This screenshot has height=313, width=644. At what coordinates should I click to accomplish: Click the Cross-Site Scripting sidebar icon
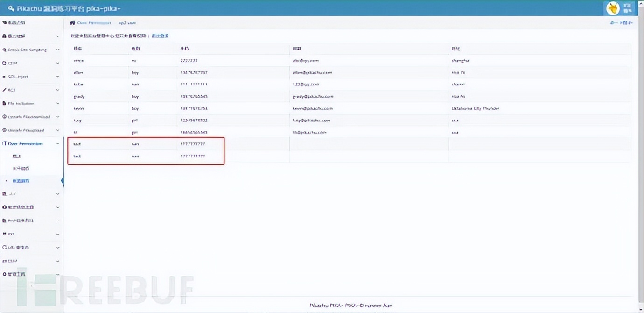pos(4,50)
